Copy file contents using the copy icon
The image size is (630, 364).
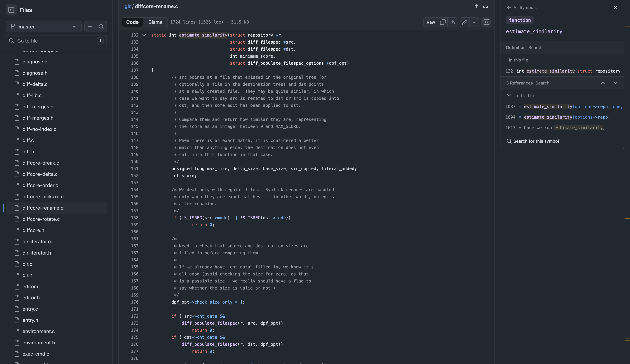click(x=443, y=22)
